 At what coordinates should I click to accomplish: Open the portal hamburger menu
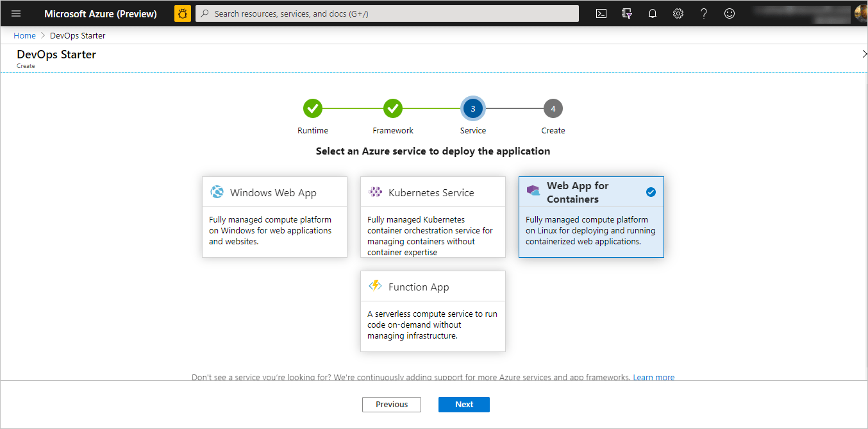pos(15,13)
